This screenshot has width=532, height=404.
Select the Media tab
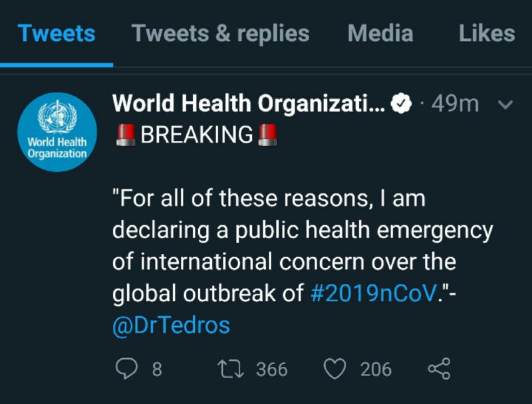(380, 33)
